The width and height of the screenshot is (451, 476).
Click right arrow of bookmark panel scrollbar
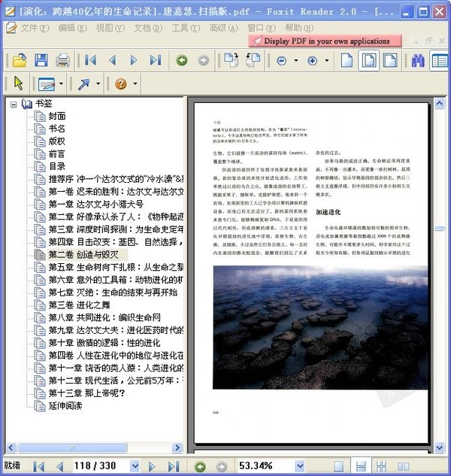(x=177, y=447)
